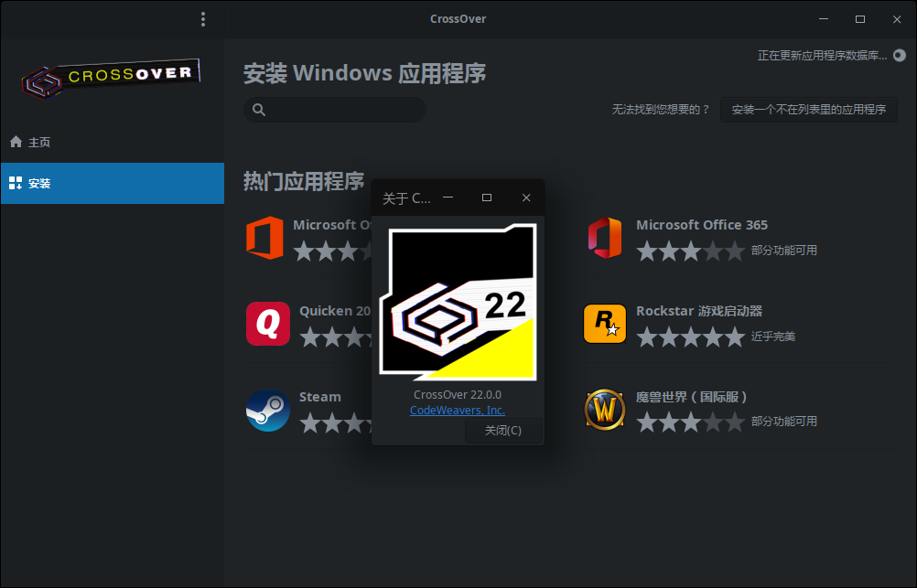Open the CodeWeavers, Inc. link
The width and height of the screenshot is (917, 588).
[458, 411]
